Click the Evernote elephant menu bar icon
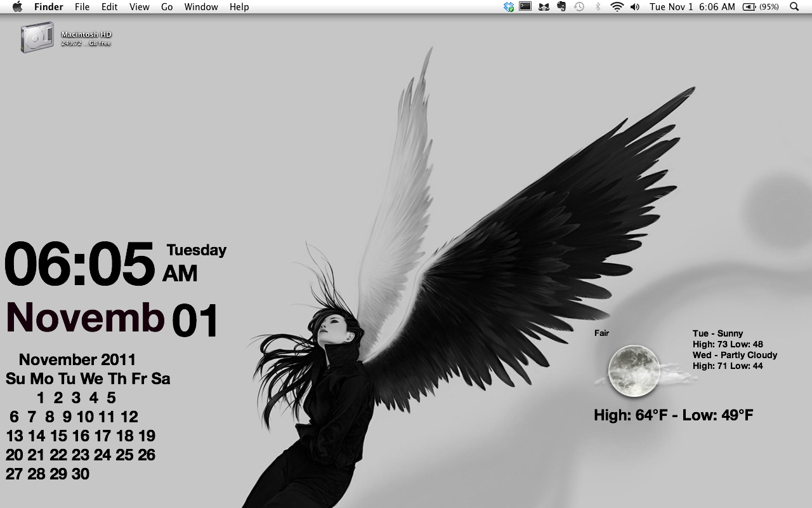Viewport: 812px width, 508px height. 561,7
